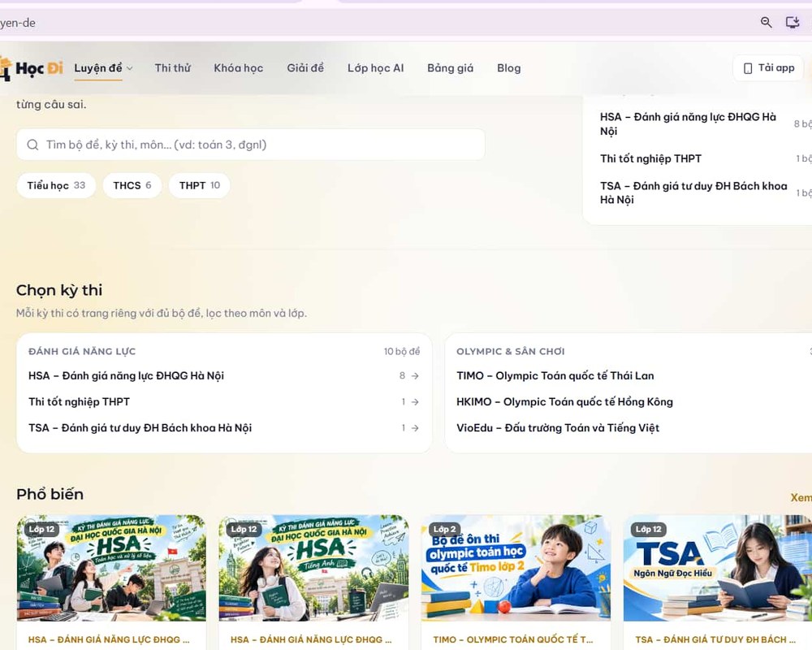
Task: Open first HSA Toán học thumbnail card
Action: pyautogui.click(x=111, y=568)
